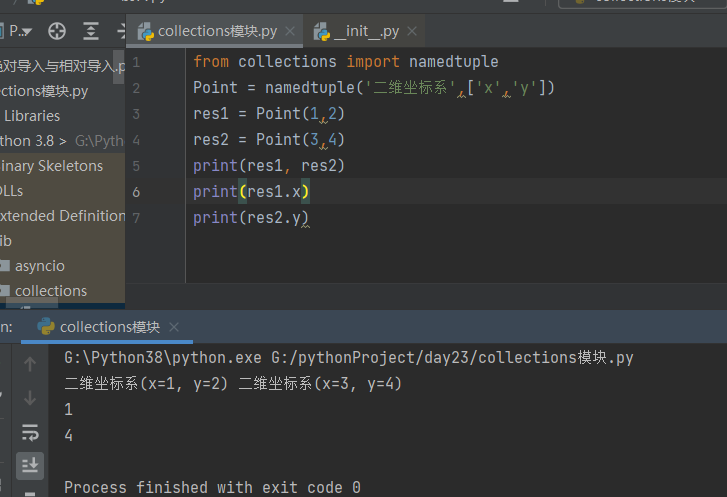Open the Project view dropdown arrow
This screenshot has height=497, width=727.
(x=27, y=32)
